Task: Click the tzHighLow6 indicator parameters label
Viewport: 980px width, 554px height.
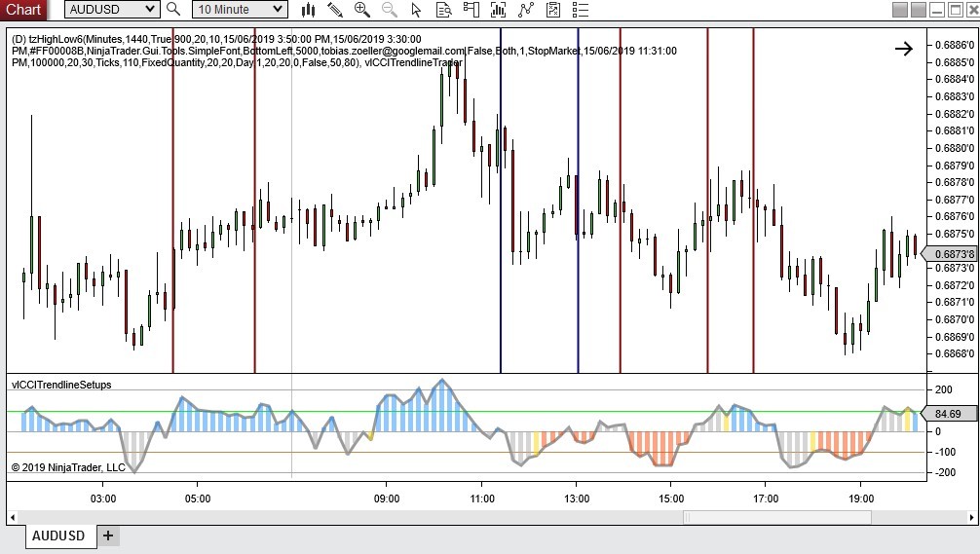Action: [344, 51]
